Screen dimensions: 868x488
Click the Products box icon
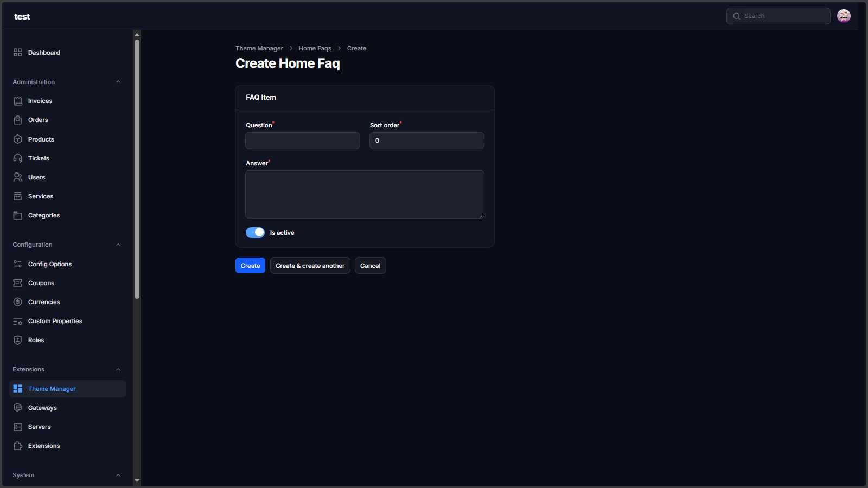point(18,139)
